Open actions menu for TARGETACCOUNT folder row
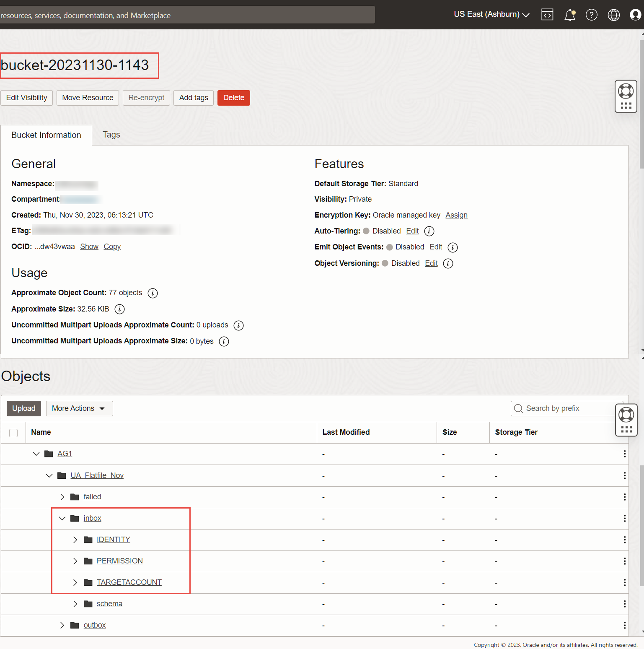This screenshot has height=649, width=644. [x=624, y=583]
